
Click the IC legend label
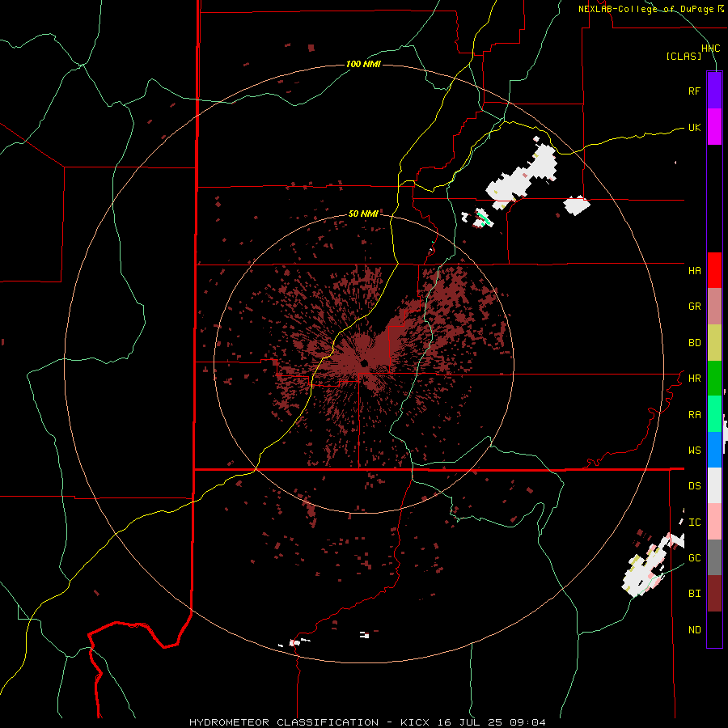pos(694,523)
